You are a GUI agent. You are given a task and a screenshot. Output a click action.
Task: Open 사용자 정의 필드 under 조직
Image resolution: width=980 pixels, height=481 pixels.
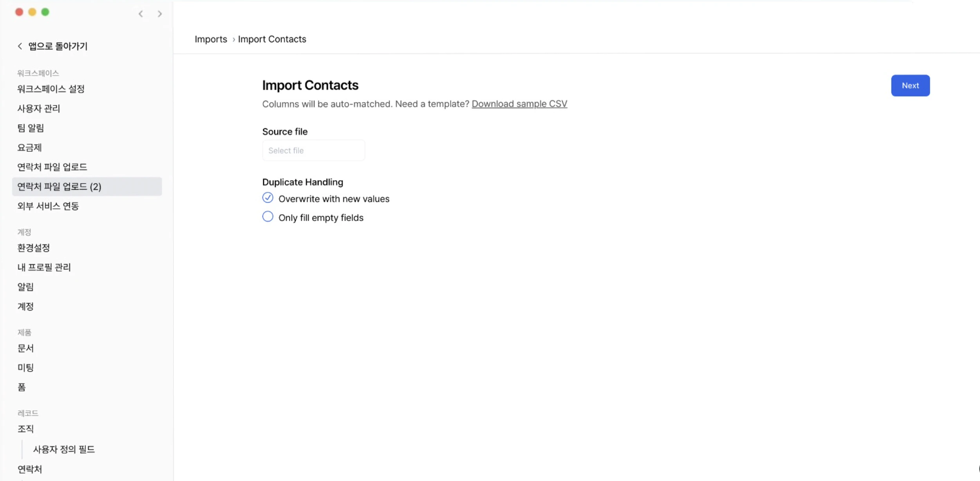(64, 449)
